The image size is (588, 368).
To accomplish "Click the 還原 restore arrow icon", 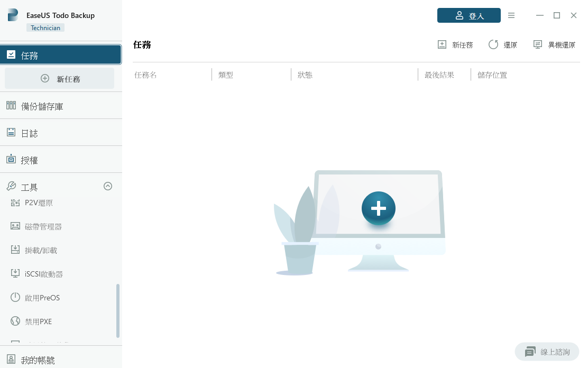I will [493, 44].
